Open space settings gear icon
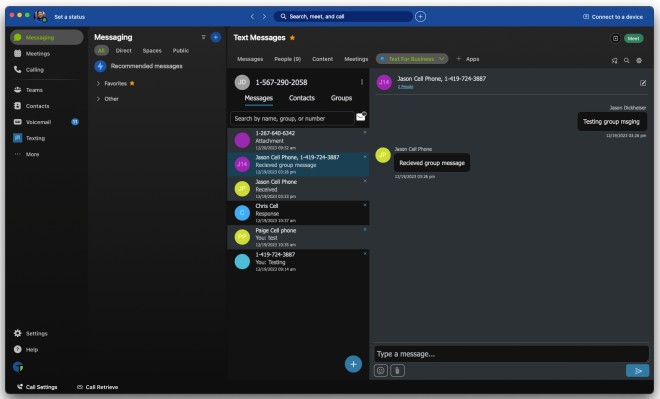This screenshot has height=399, width=660. click(639, 61)
